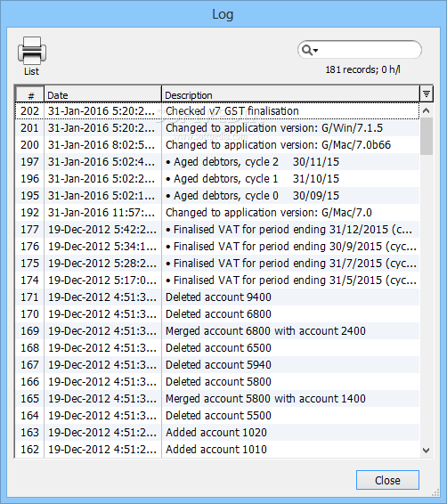Screen dimensions: 447x504
Task: Click the List printer icon
Action: tap(32, 51)
